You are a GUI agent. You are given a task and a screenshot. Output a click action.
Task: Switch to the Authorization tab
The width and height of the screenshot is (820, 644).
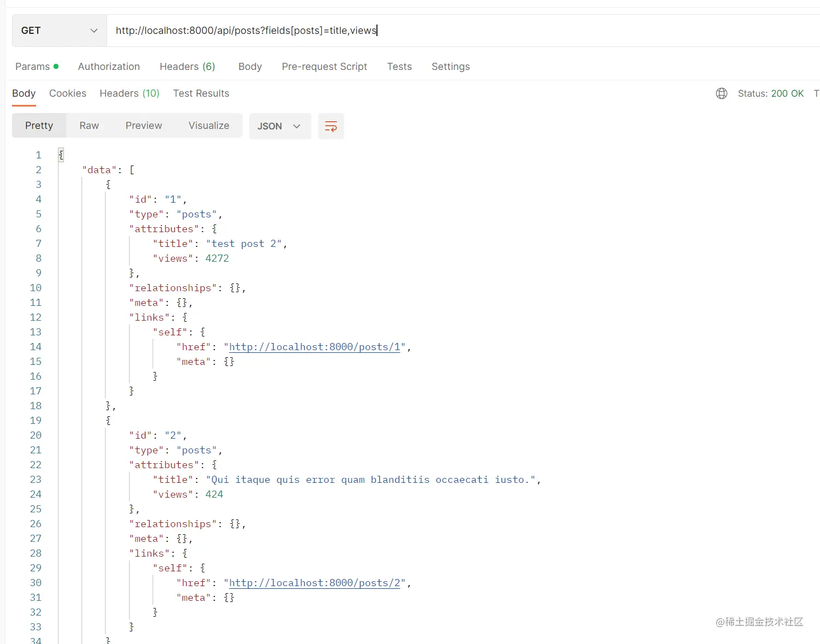tap(109, 67)
